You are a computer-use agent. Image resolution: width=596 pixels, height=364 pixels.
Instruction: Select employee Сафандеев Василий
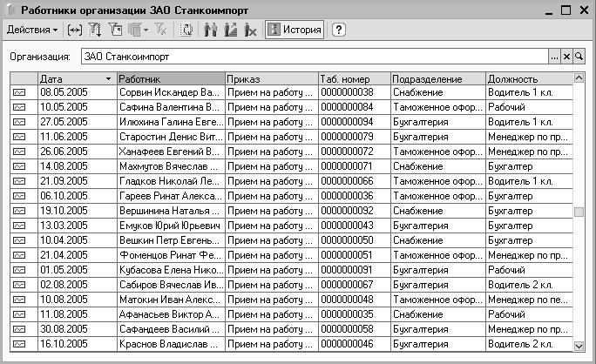pos(171,329)
